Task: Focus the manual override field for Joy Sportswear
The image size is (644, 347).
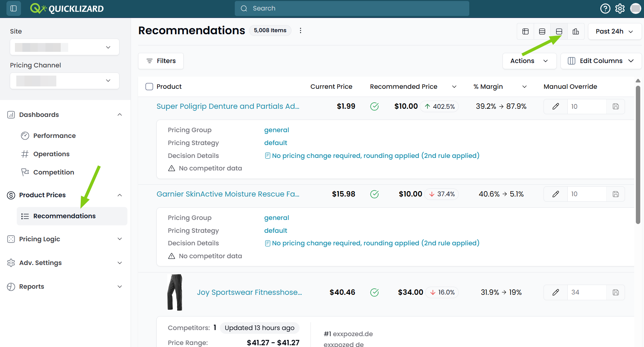Action: tap(587, 292)
